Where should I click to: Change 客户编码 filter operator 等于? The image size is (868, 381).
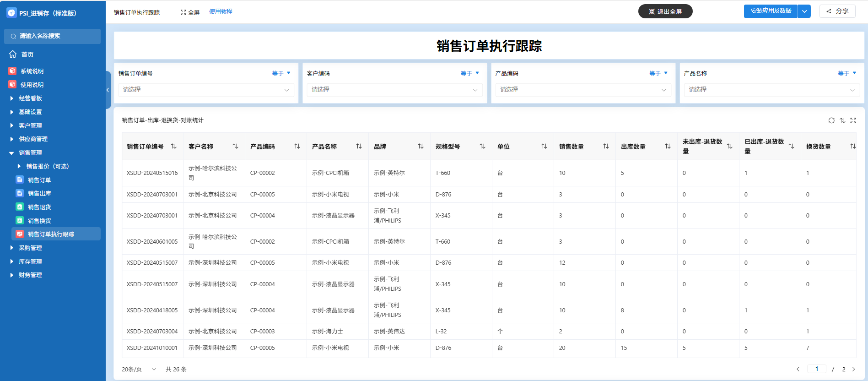point(469,73)
